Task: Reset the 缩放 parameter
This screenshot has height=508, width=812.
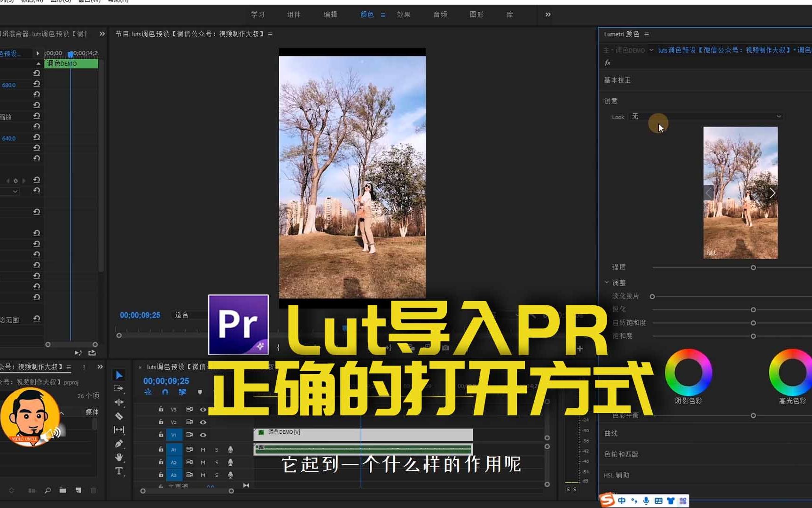Action: [36, 116]
